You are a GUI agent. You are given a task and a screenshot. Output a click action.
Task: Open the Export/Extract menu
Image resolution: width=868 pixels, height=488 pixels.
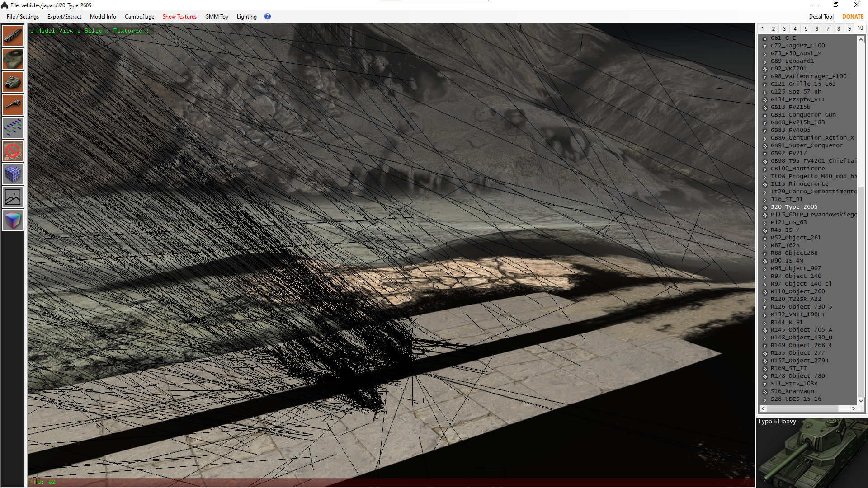pyautogui.click(x=64, y=17)
